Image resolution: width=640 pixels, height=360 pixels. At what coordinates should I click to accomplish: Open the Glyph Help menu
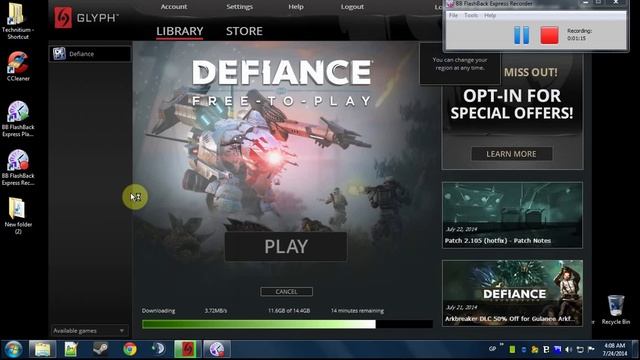click(296, 7)
